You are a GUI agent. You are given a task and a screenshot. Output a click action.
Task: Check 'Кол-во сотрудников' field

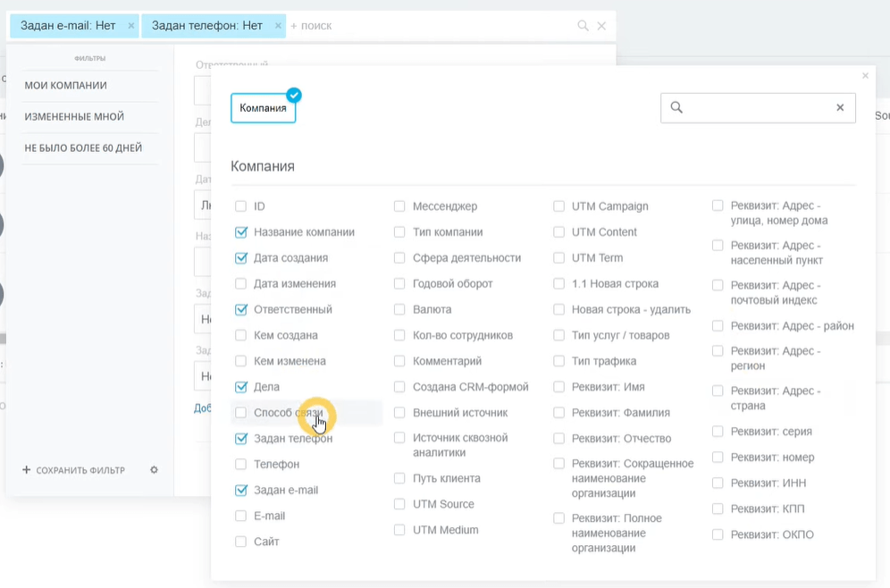click(x=399, y=335)
